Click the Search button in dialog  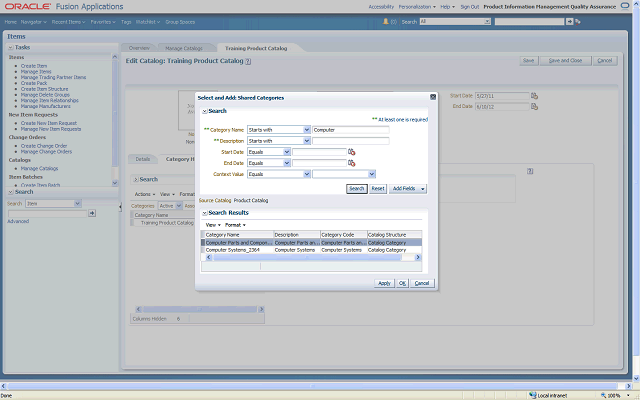(357, 189)
